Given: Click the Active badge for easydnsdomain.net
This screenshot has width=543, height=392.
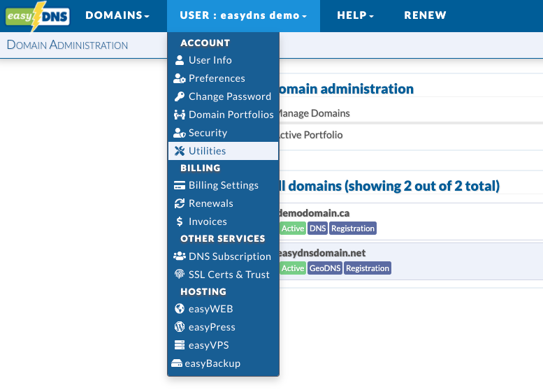Looking at the screenshot, I should point(293,268).
